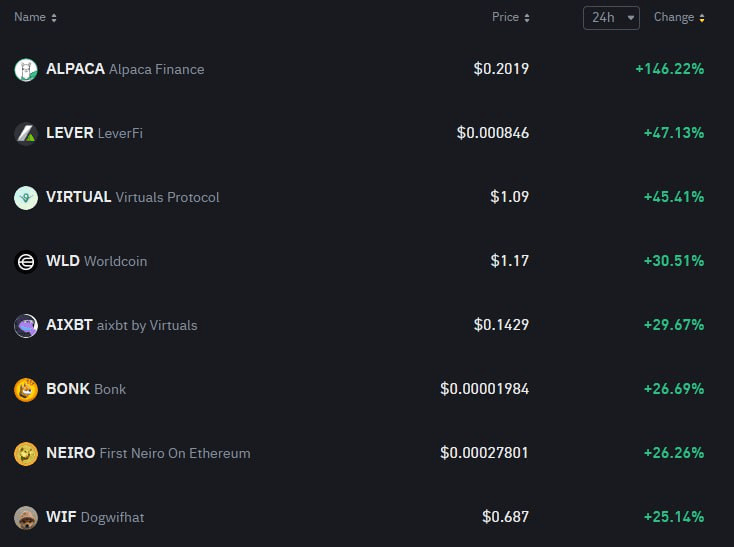Select the aixbt by Virtuals label

pos(147,325)
